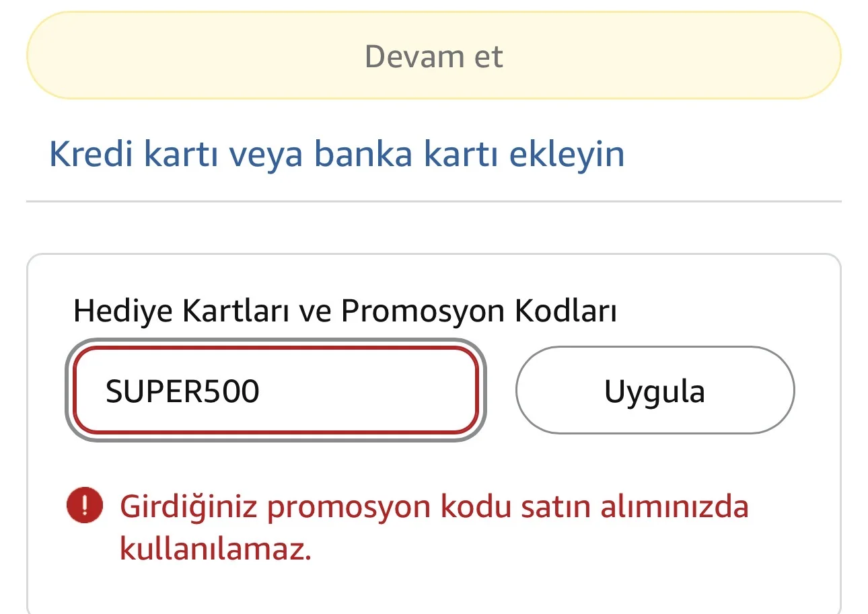Click the horizontal divider below the card link
Viewport: 868px width, 614px height.
coord(433,201)
